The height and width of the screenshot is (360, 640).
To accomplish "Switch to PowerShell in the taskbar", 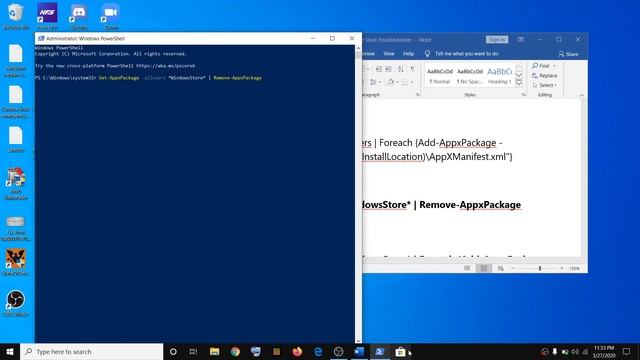I will pyautogui.click(x=380, y=351).
